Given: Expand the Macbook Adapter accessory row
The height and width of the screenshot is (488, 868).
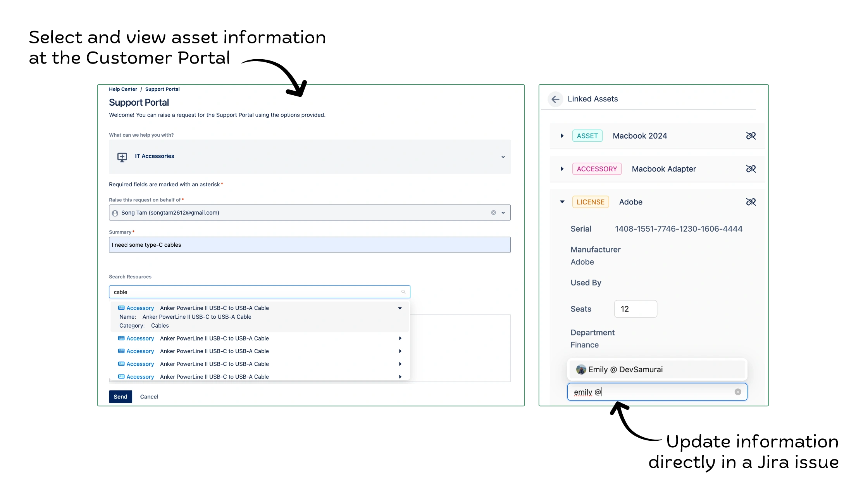Looking at the screenshot, I should click(x=562, y=169).
